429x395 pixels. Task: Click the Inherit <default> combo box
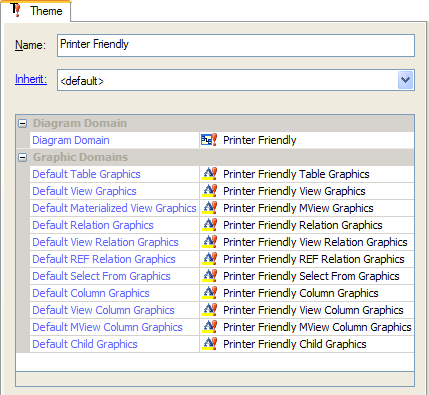pos(236,80)
